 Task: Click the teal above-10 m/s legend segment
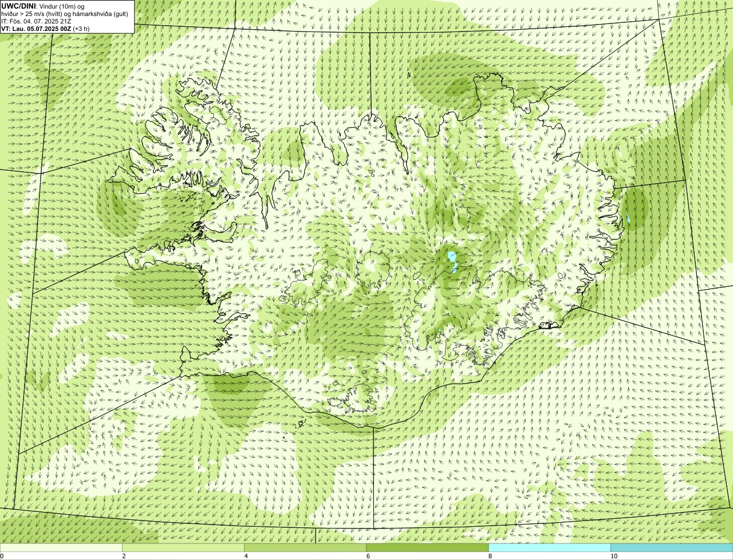(x=672, y=547)
